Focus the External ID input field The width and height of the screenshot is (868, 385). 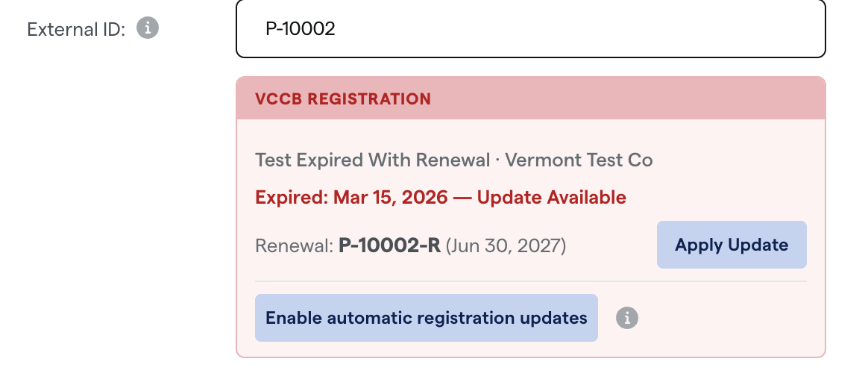pyautogui.click(x=531, y=28)
